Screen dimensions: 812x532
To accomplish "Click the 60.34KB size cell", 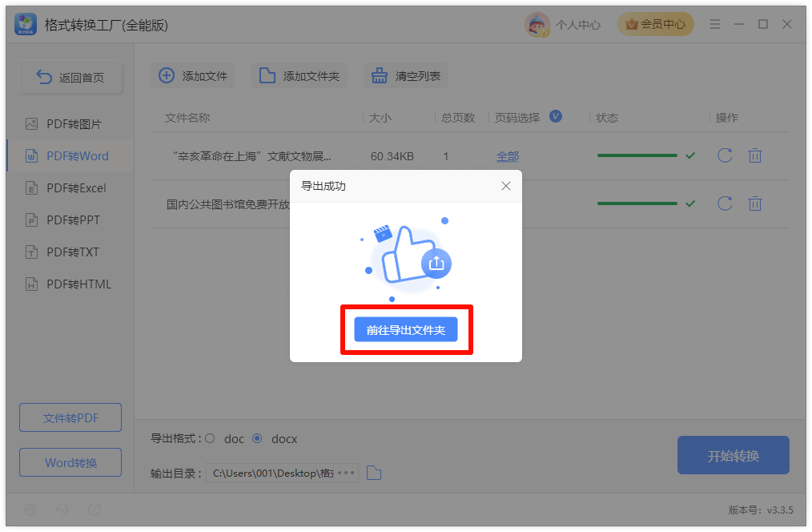I will click(x=392, y=156).
